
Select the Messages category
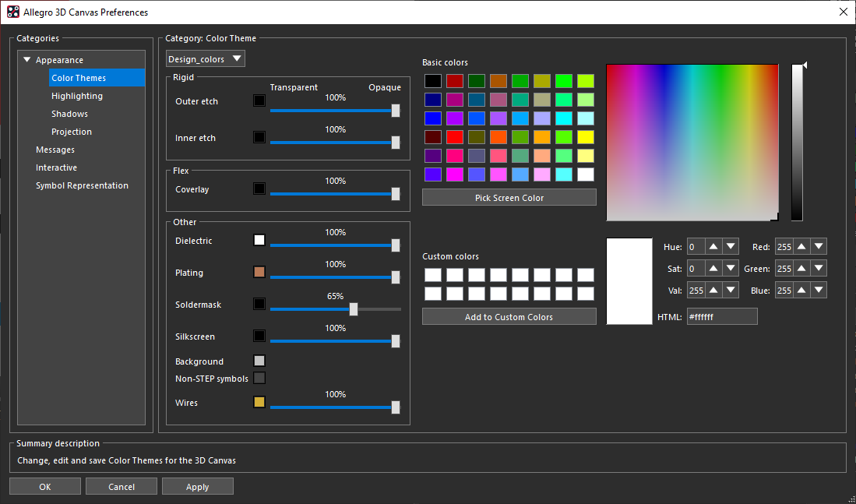[55, 150]
